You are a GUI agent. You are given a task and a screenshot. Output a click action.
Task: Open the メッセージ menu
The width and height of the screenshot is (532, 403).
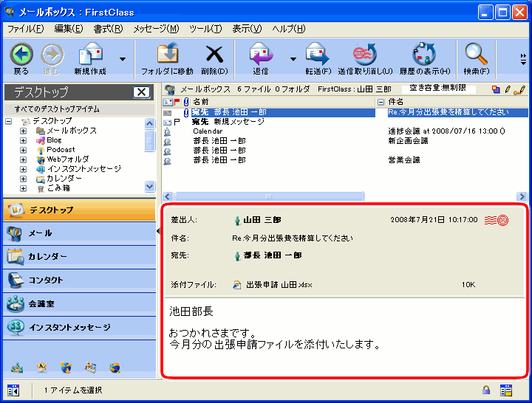156,29
